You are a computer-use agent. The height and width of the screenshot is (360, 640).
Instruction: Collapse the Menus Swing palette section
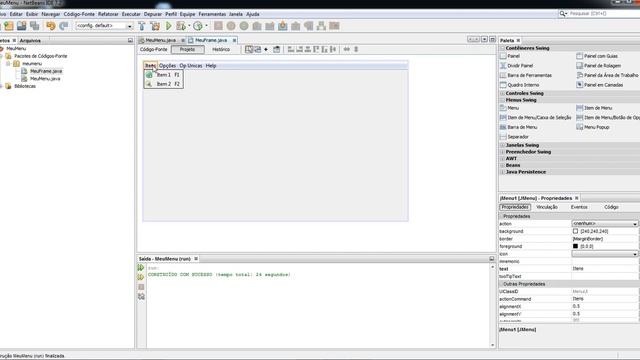[503, 100]
